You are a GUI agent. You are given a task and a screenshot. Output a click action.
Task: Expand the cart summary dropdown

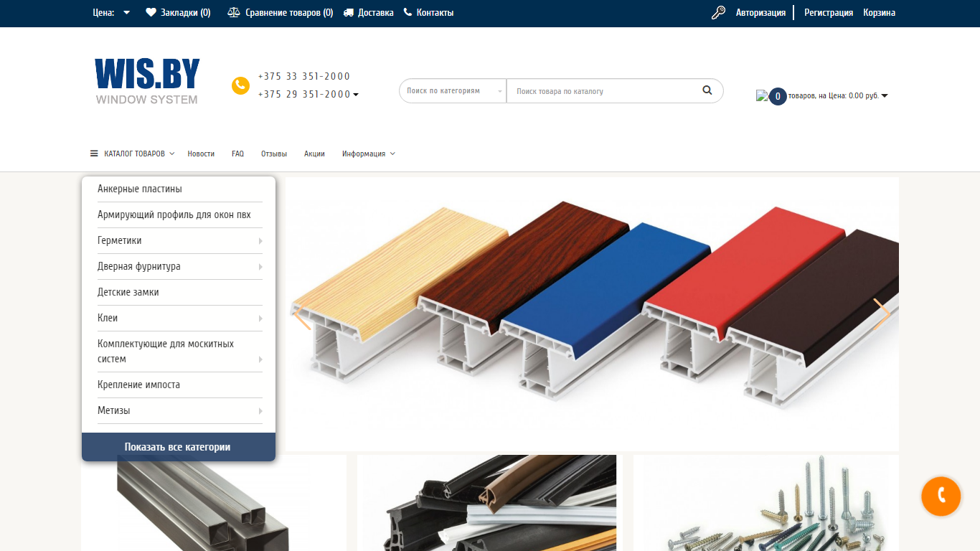point(884,96)
